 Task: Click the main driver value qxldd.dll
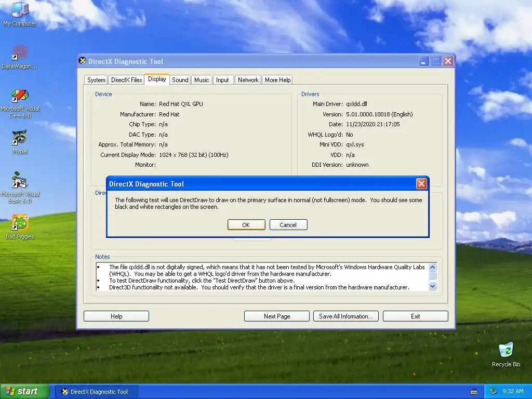coord(356,104)
